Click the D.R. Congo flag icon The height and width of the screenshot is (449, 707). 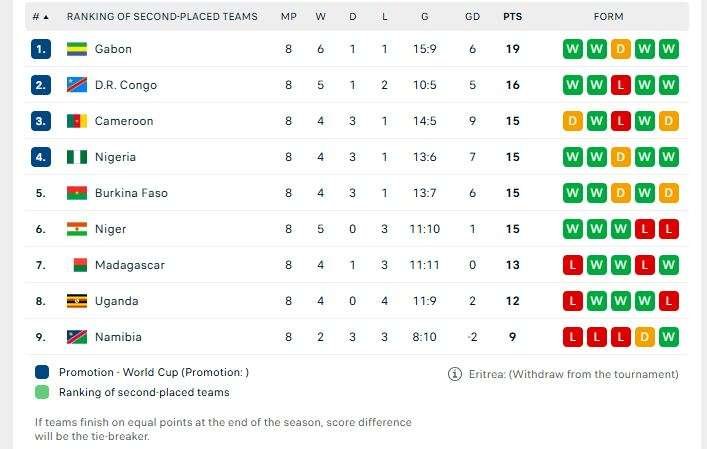point(76,85)
